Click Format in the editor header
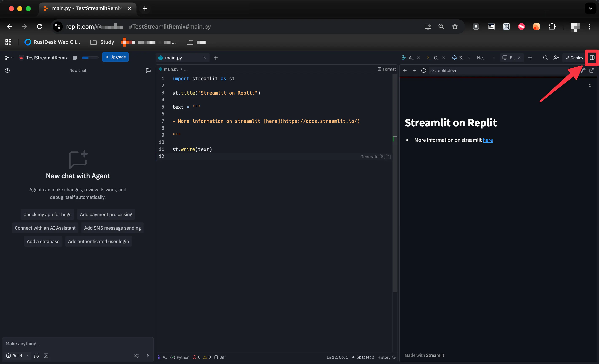This screenshot has height=364, width=599. [x=386, y=69]
